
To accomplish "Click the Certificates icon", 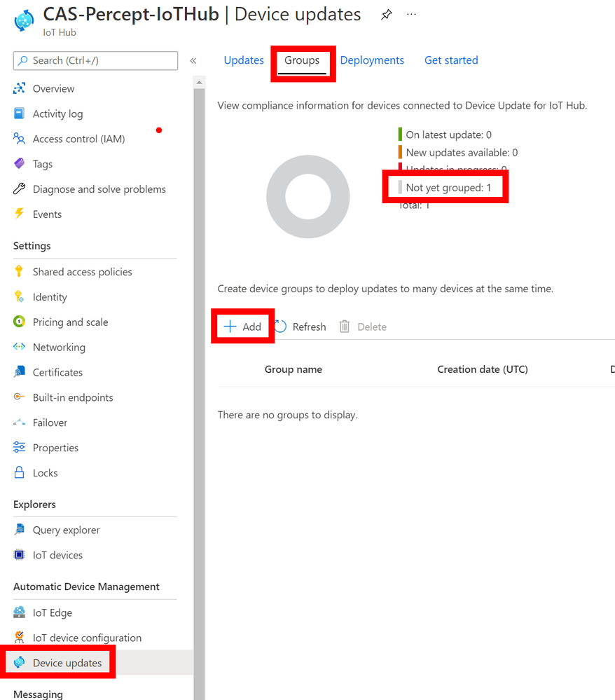I will 19,372.
